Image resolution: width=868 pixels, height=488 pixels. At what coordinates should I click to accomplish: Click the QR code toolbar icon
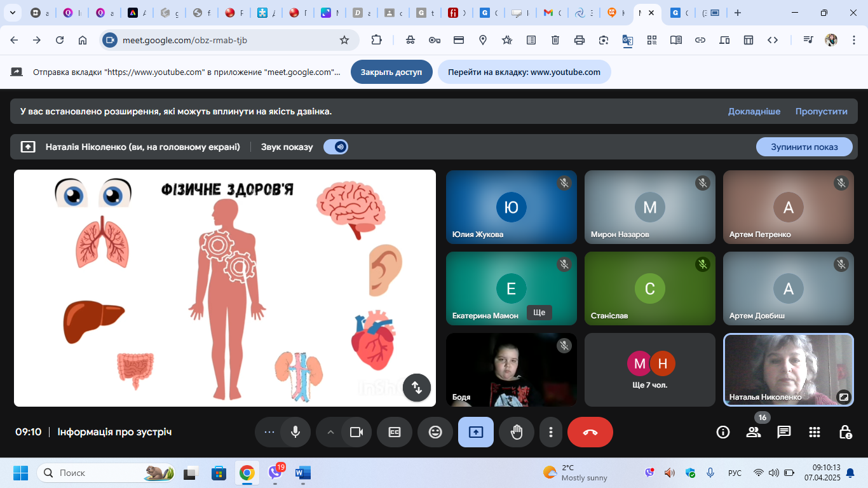652,40
